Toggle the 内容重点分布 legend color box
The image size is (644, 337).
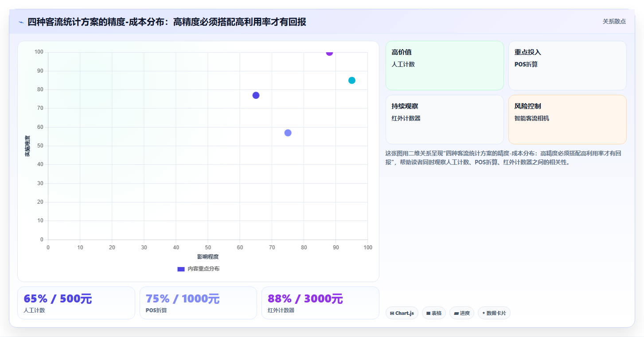(181, 269)
